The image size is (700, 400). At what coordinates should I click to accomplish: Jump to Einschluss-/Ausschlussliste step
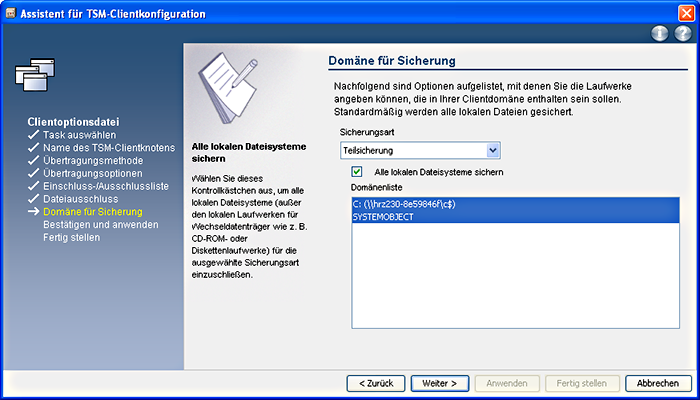click(106, 186)
